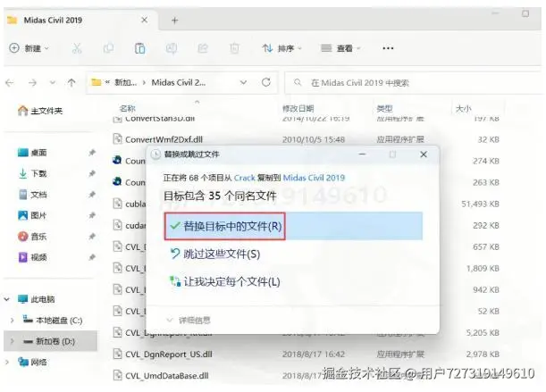
Task: Open Downloads (下载) in sidebar
Action: coord(32,173)
